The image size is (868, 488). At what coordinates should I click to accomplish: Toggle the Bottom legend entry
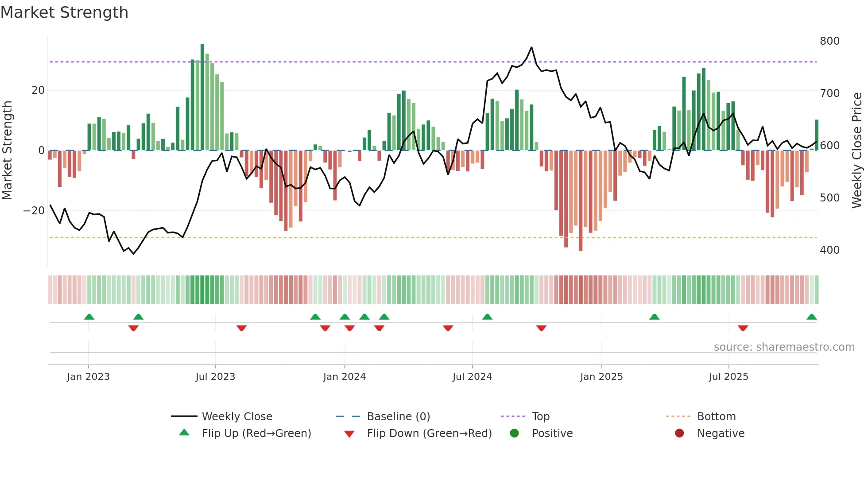click(x=716, y=416)
